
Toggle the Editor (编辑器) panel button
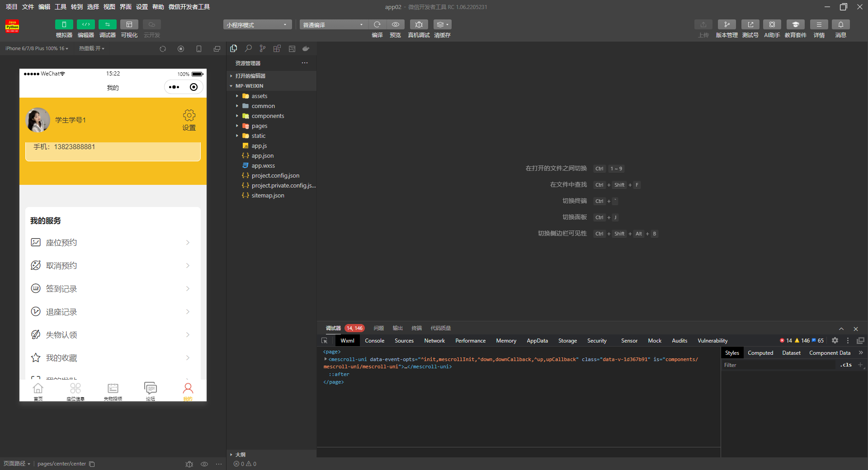(x=85, y=24)
